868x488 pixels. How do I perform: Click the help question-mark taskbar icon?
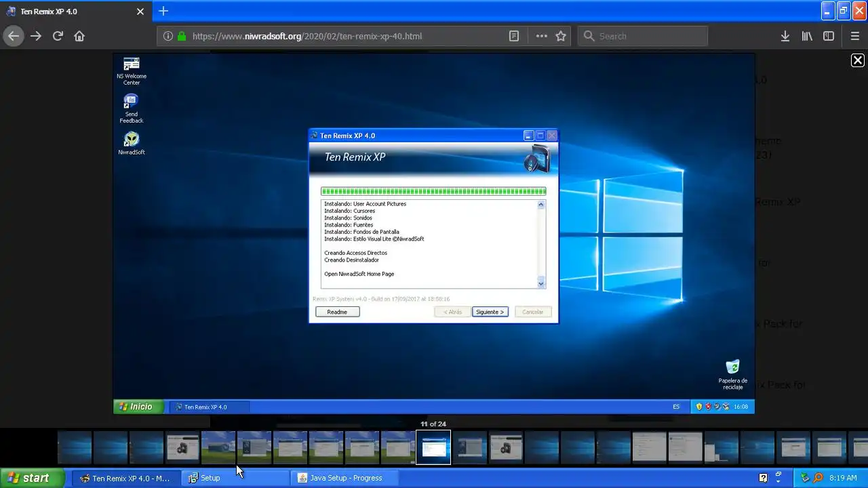point(763,478)
